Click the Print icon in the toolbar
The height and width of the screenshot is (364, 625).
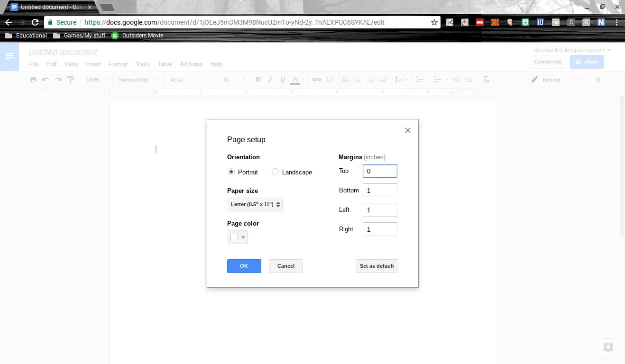pos(33,80)
